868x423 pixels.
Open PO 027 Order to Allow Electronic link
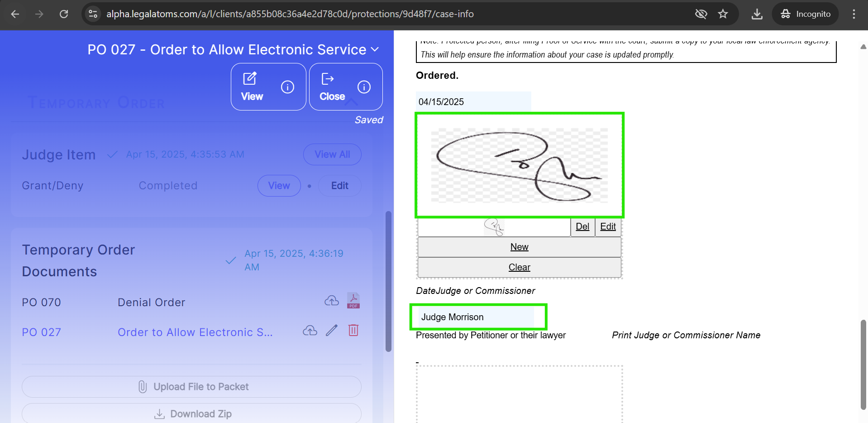(x=195, y=332)
